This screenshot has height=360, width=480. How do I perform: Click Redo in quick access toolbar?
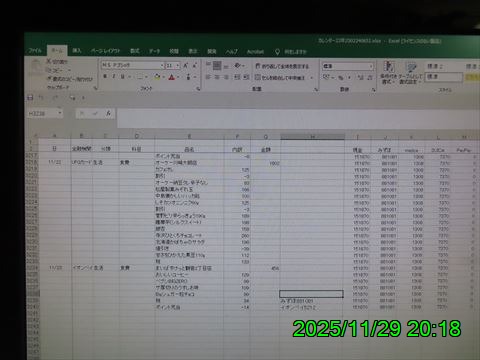(55, 97)
